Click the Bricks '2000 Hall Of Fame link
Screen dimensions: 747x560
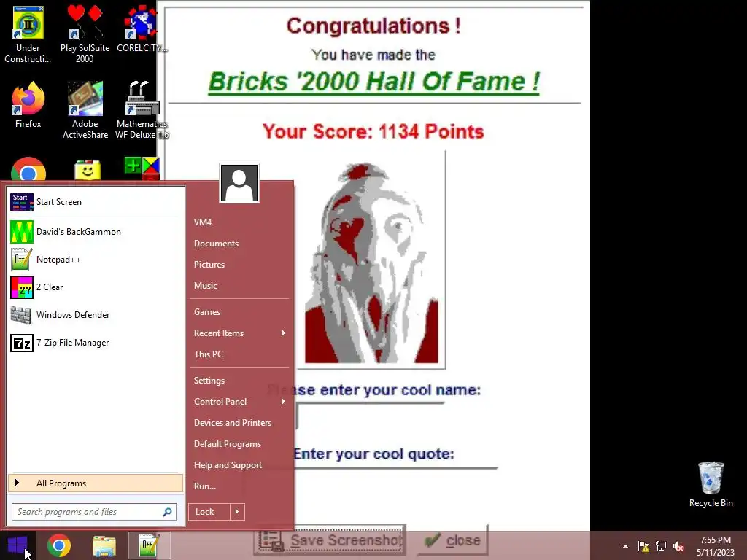click(x=374, y=82)
